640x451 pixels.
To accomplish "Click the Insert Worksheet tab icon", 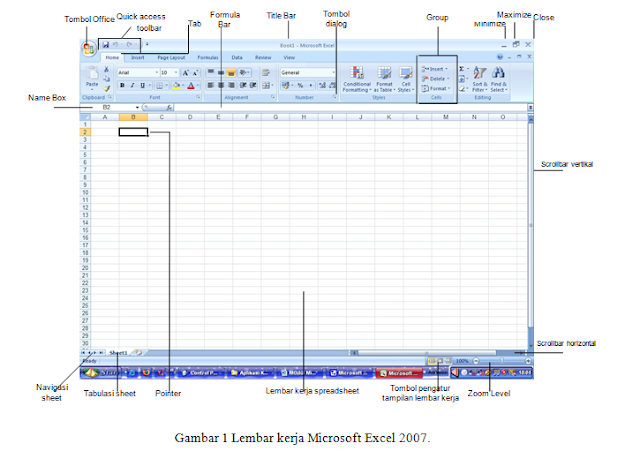I will point(139,352).
